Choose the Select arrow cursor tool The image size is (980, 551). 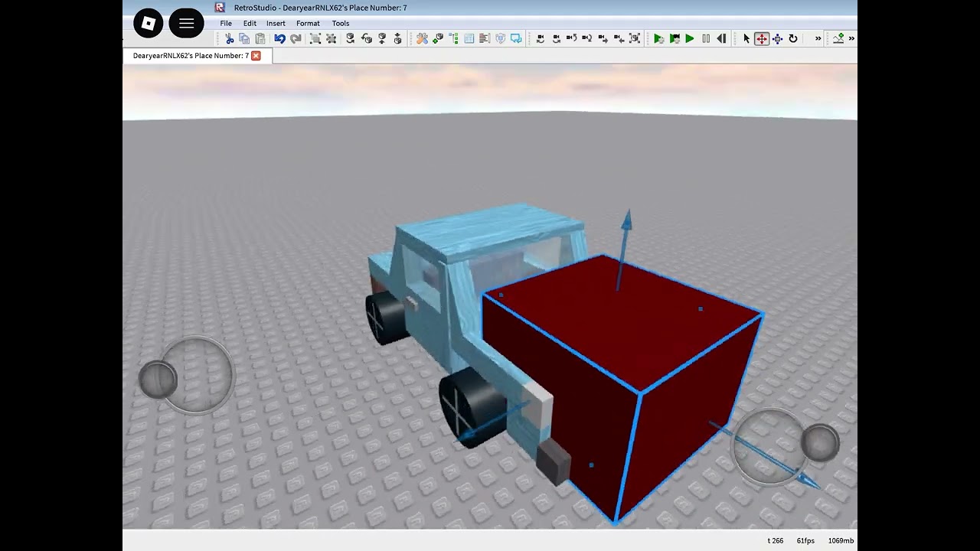click(746, 38)
